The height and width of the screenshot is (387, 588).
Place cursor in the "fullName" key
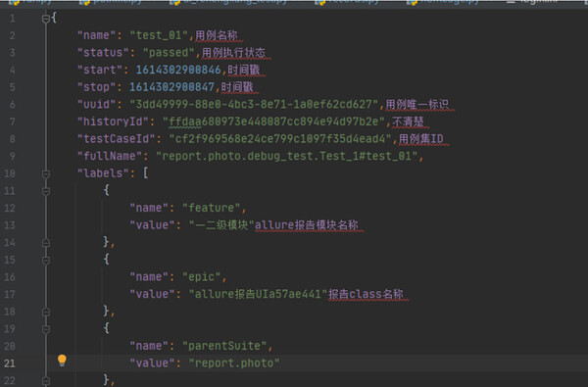[x=110, y=157]
